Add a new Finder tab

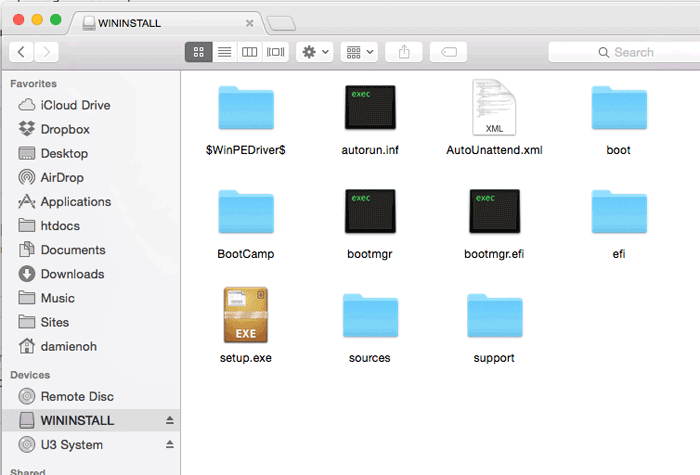[281, 23]
